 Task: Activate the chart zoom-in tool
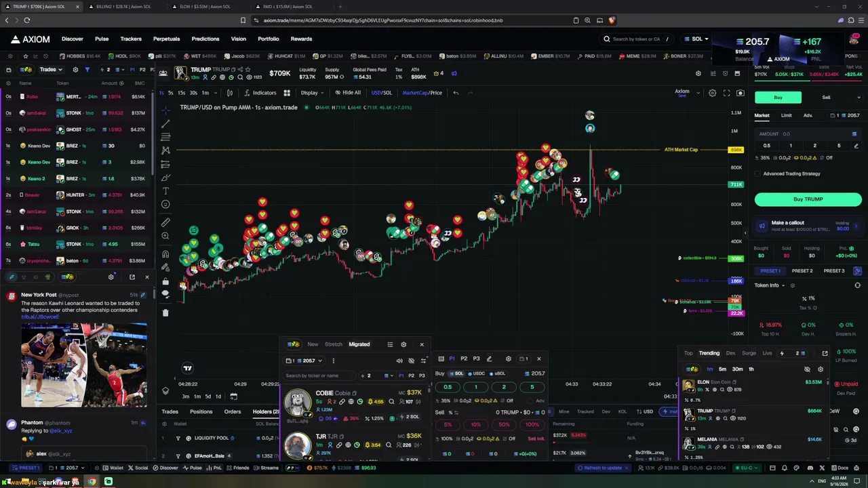[x=165, y=236]
